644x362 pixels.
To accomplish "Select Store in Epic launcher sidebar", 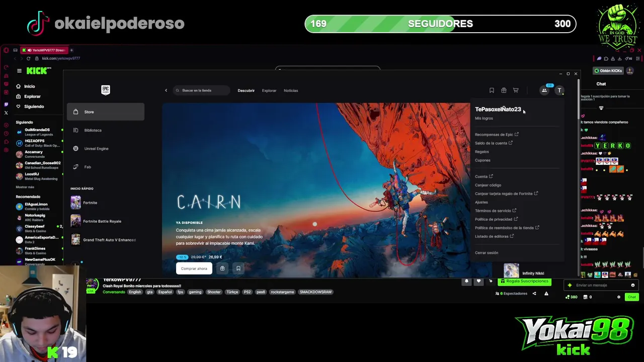I will [x=106, y=112].
